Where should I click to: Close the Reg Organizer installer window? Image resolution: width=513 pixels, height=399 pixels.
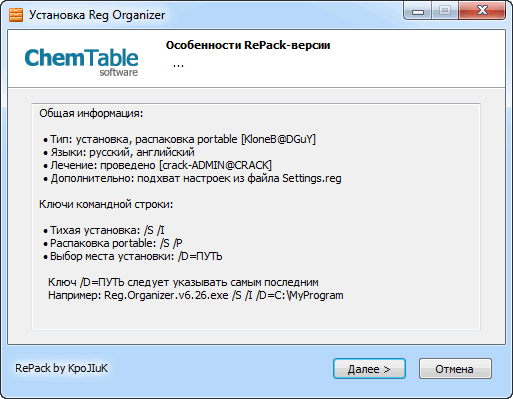[x=482, y=11]
